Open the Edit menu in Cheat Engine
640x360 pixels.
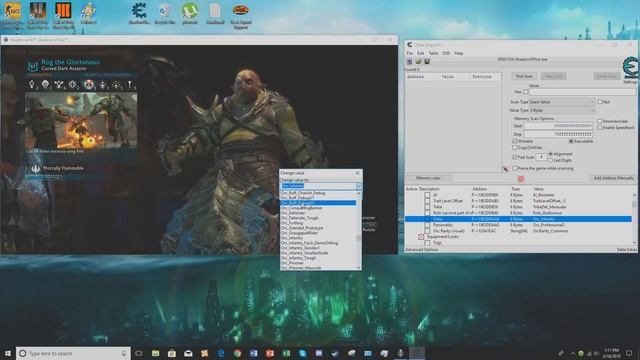point(420,53)
